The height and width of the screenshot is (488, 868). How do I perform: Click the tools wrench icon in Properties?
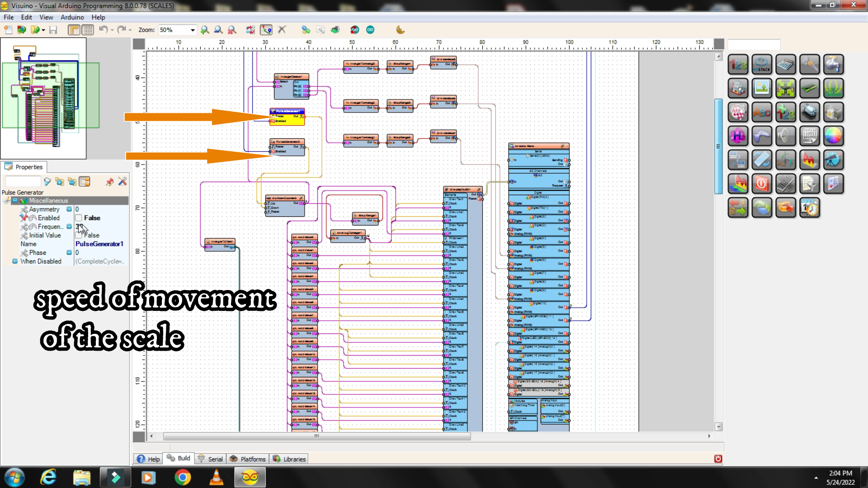pyautogui.click(x=123, y=182)
